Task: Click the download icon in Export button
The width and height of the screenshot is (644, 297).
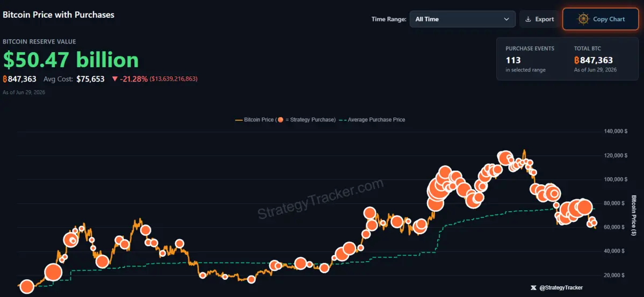Action: coord(528,19)
